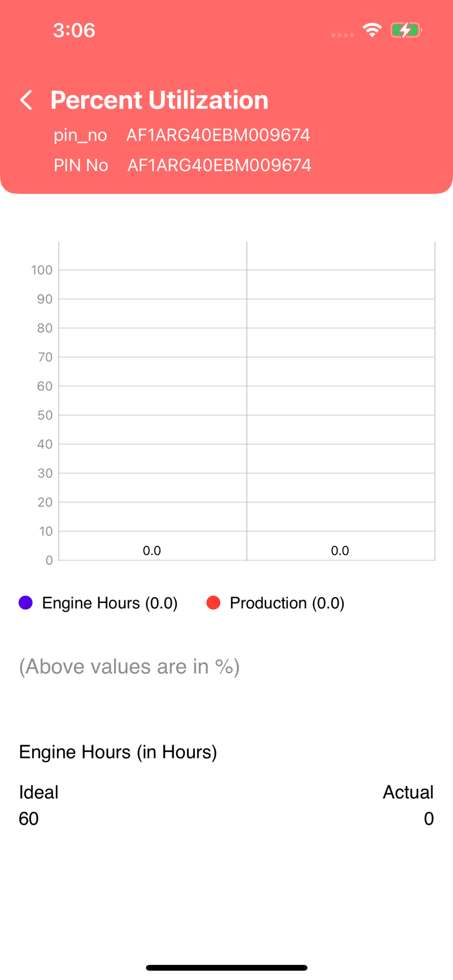This screenshot has height=980, width=453.
Task: Tap the Actual value 0
Action: (x=429, y=819)
